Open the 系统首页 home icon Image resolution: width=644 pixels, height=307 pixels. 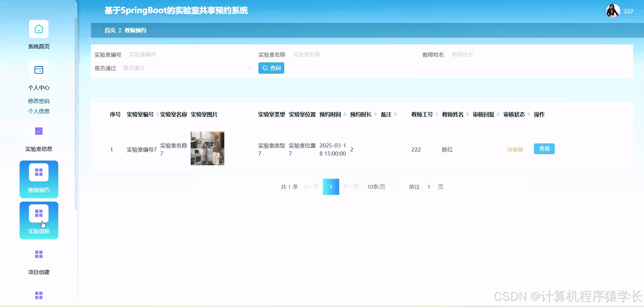tap(39, 29)
